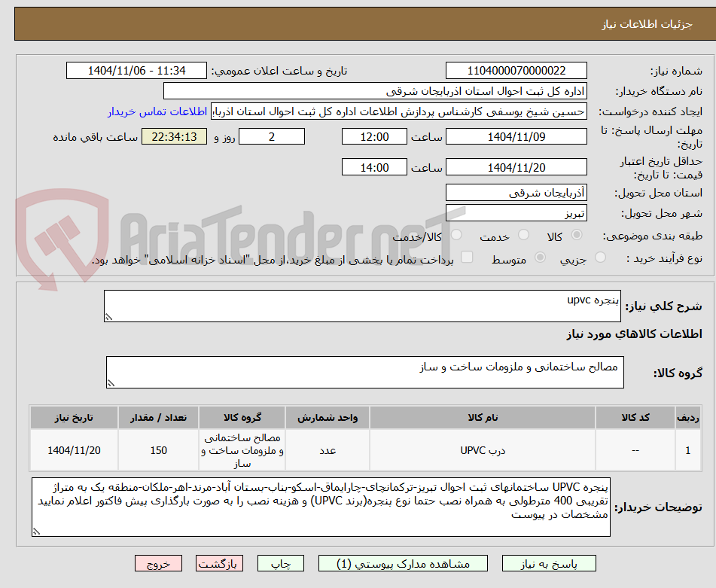Screen dimensions: 716x588
Task: Click the پاسخ به نیاز button
Action: [549, 563]
